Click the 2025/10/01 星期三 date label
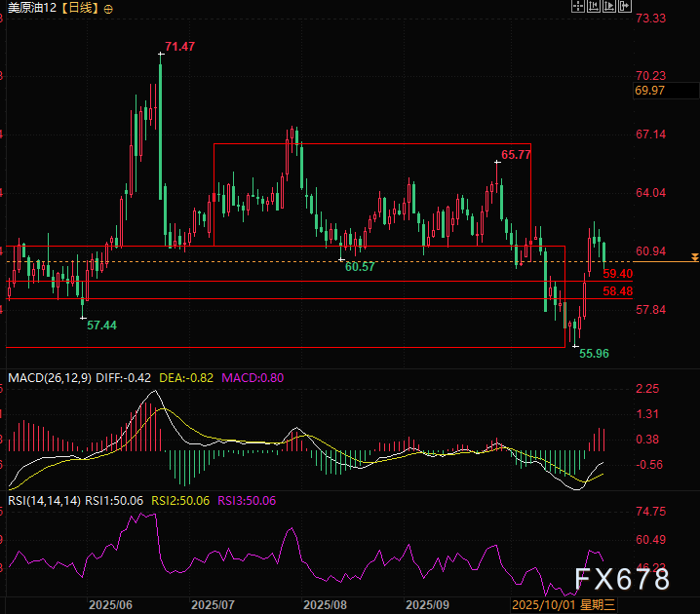 pos(564,604)
